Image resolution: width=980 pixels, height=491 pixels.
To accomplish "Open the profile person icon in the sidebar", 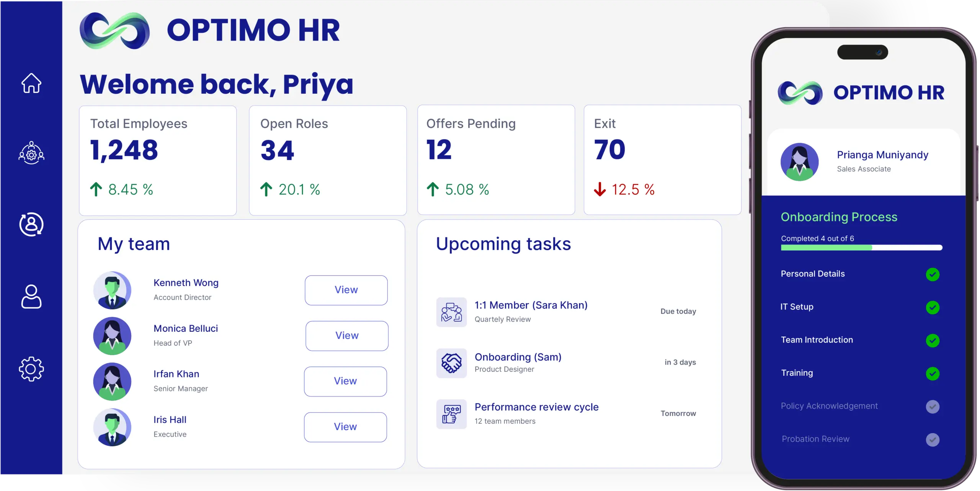I will pyautogui.click(x=31, y=296).
